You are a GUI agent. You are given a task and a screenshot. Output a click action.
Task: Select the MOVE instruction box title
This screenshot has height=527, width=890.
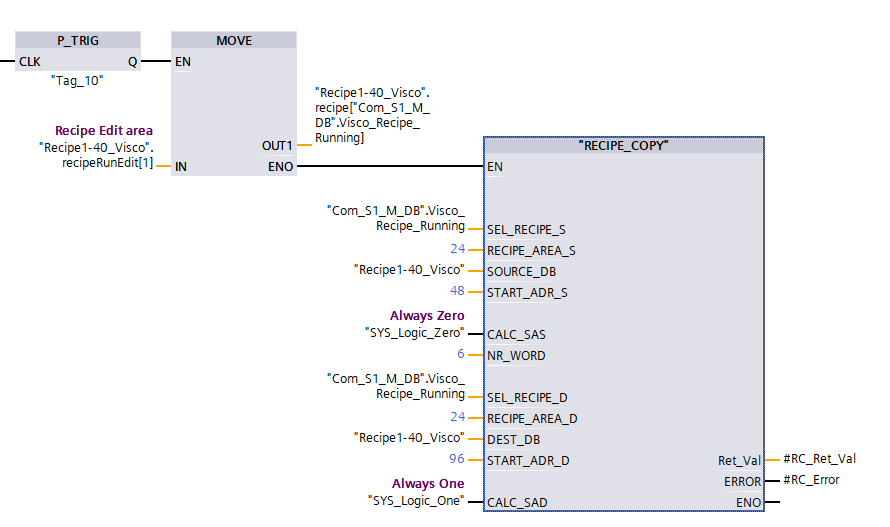point(234,41)
